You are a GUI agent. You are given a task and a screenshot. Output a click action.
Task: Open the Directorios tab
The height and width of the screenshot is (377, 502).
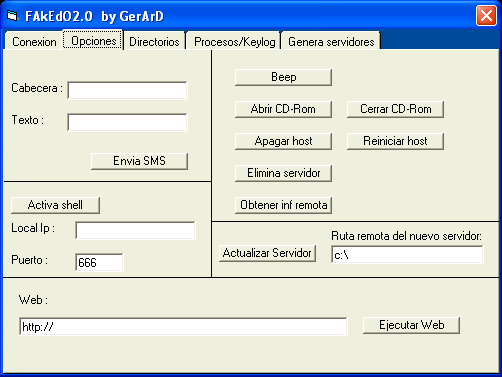point(154,42)
